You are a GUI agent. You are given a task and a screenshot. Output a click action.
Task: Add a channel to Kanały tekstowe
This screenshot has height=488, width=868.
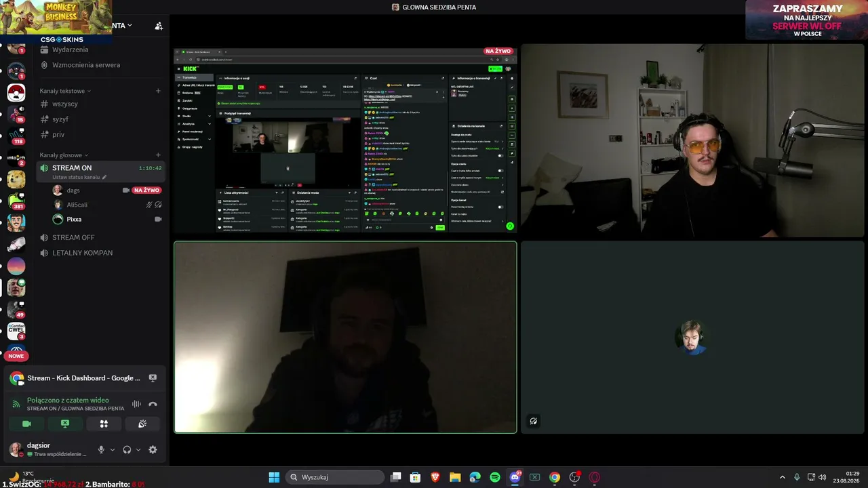(158, 91)
